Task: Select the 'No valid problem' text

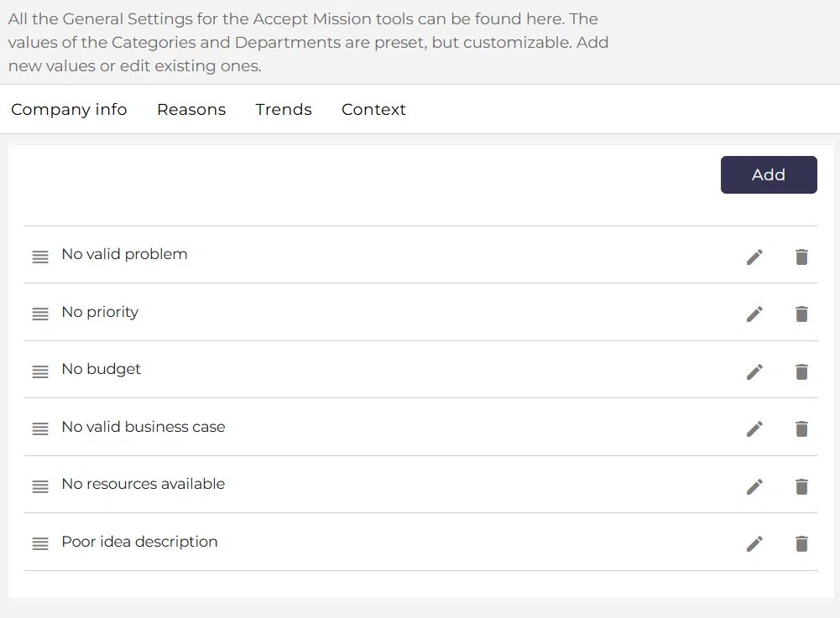Action: tap(124, 254)
